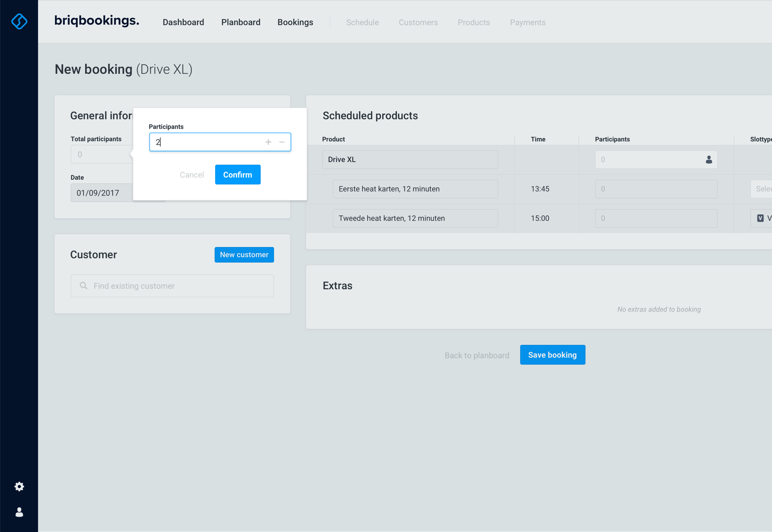Image resolution: width=772 pixels, height=532 pixels.
Task: Open the Planboard tab
Action: (241, 22)
